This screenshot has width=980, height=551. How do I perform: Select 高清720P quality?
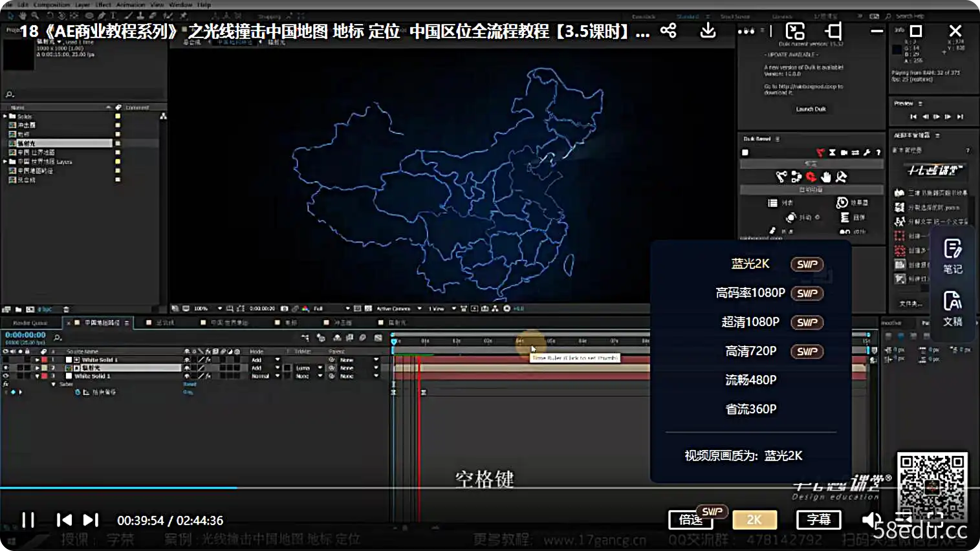(750, 351)
